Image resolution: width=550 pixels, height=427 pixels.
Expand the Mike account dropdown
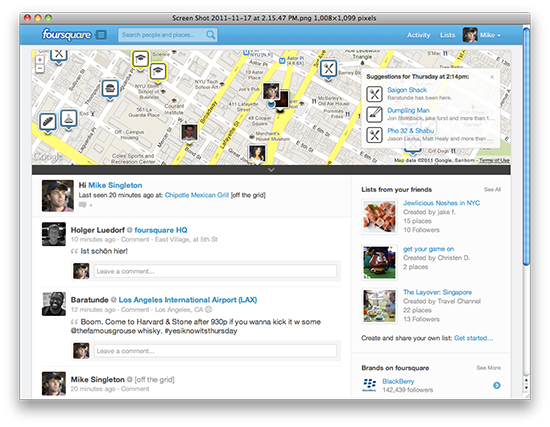tap(490, 35)
